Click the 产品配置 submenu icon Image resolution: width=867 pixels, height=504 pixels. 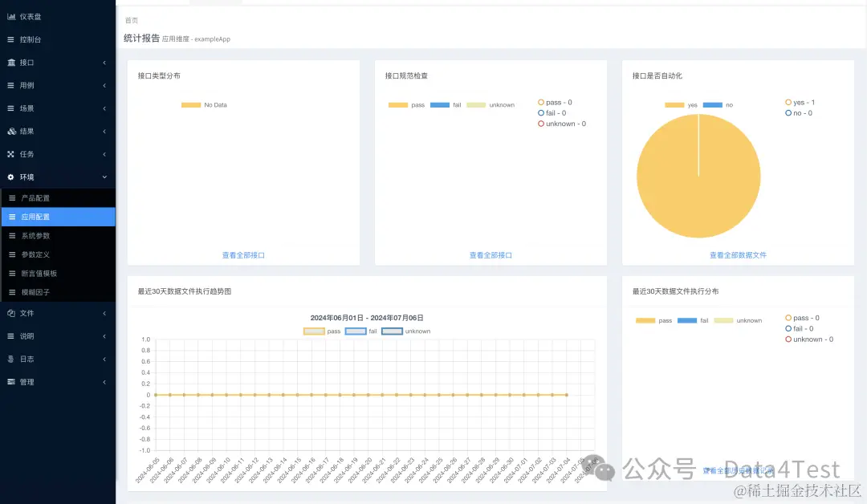click(12, 198)
